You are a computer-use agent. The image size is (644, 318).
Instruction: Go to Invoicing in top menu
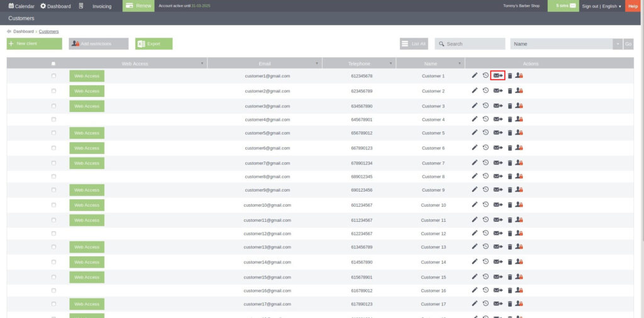(x=102, y=6)
